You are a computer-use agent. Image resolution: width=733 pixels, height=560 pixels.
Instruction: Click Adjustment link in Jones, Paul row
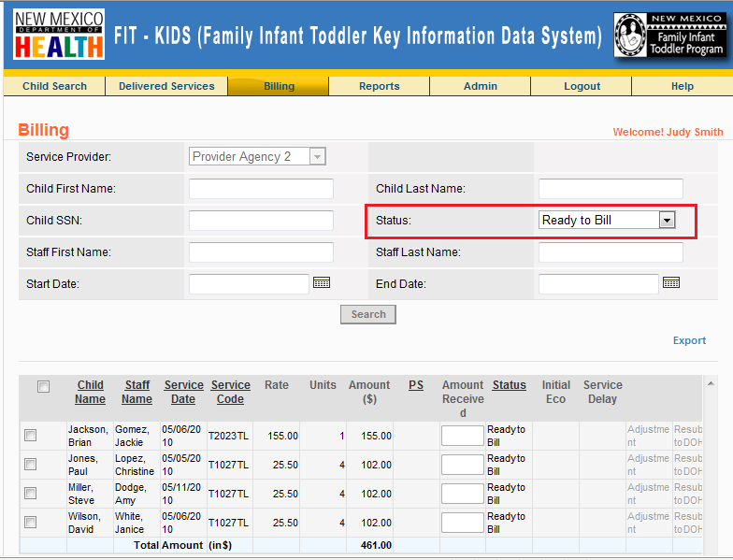point(648,465)
